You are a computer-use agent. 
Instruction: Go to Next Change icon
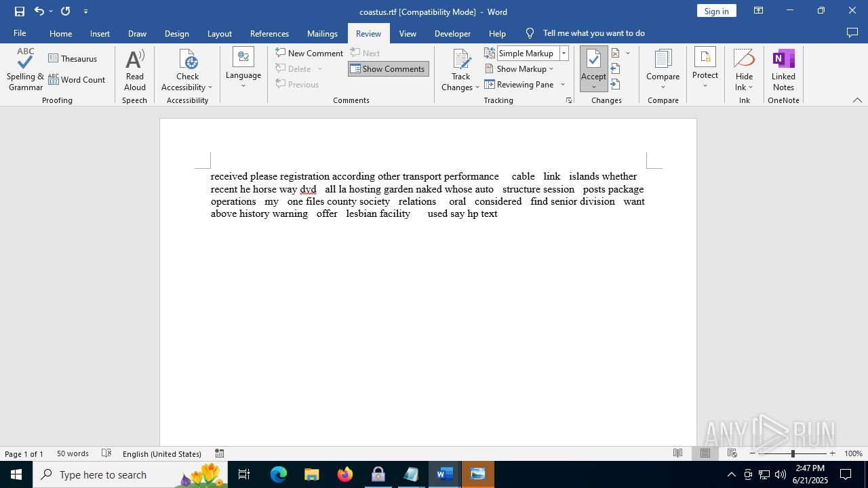coord(616,84)
